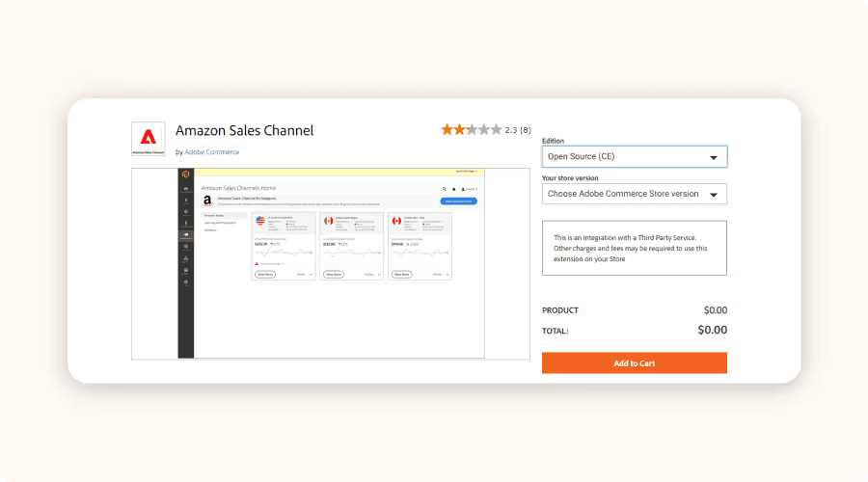
Task: Open the Adobe Commerce vendor link
Action: click(x=211, y=152)
